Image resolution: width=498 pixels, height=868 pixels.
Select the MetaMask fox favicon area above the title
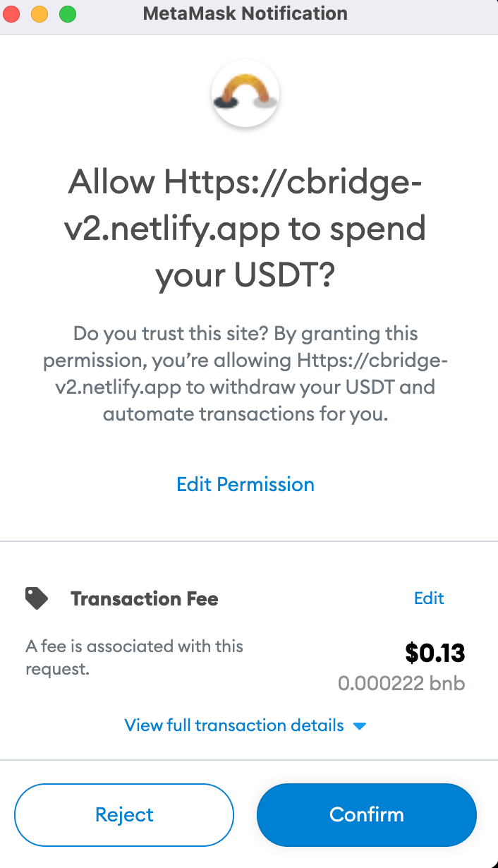pyautogui.click(x=245, y=93)
